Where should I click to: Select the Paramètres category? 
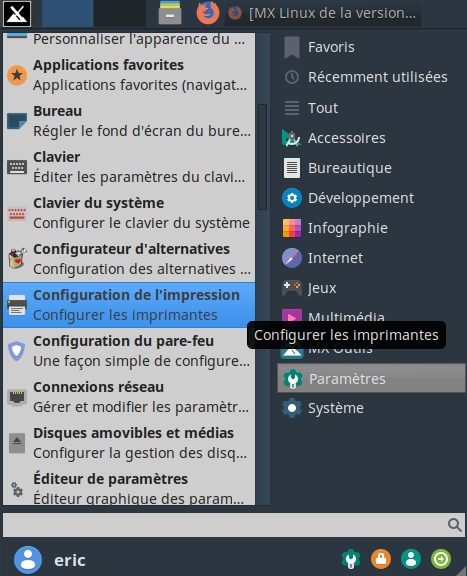tap(371, 378)
